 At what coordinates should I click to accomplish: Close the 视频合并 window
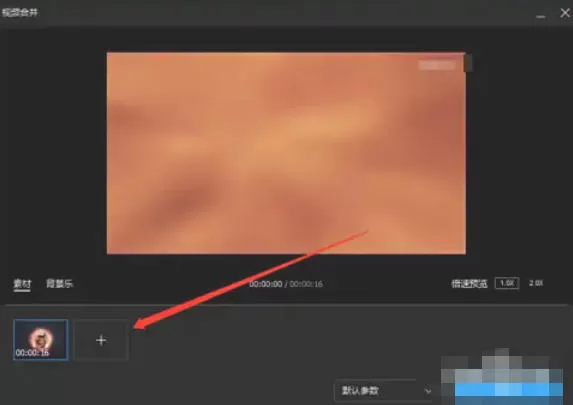pos(565,13)
